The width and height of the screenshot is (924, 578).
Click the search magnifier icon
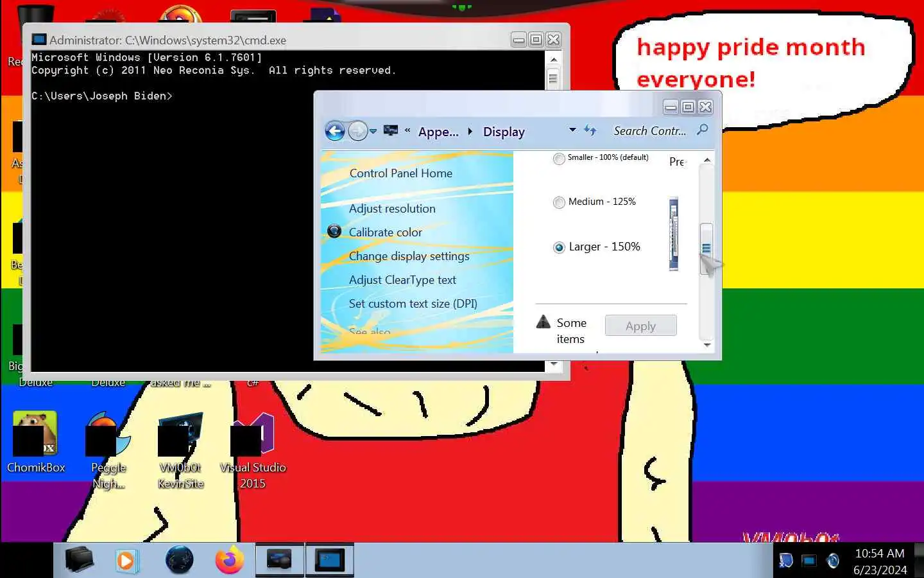tap(703, 130)
